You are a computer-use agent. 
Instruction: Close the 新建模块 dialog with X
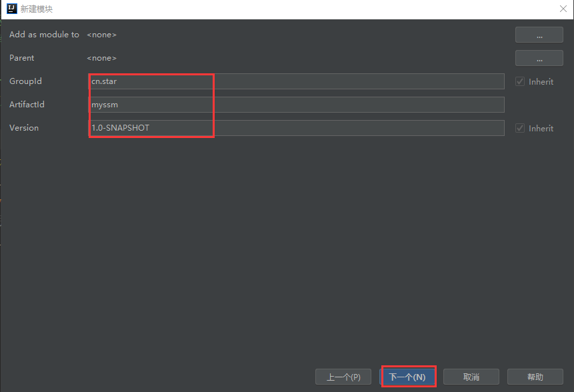pyautogui.click(x=563, y=9)
